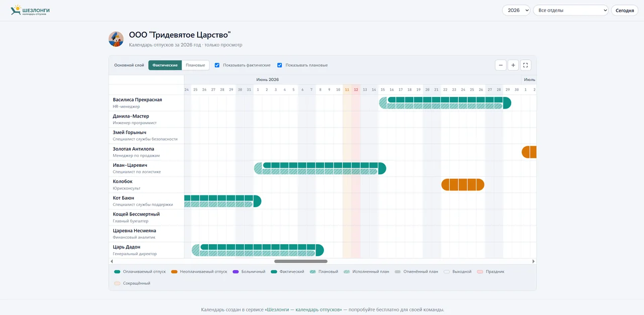Click Василиса Прекрасная's green vacation bar

445,103
